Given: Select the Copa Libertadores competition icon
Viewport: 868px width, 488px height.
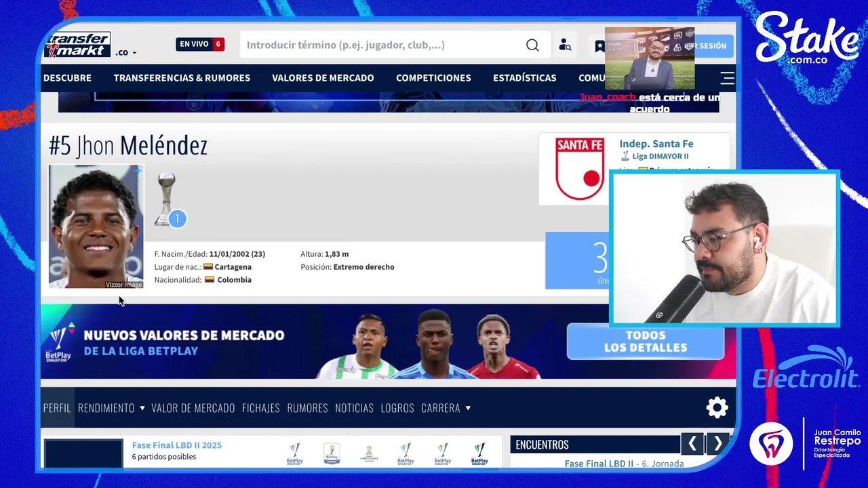Looking at the screenshot, I should [368, 453].
